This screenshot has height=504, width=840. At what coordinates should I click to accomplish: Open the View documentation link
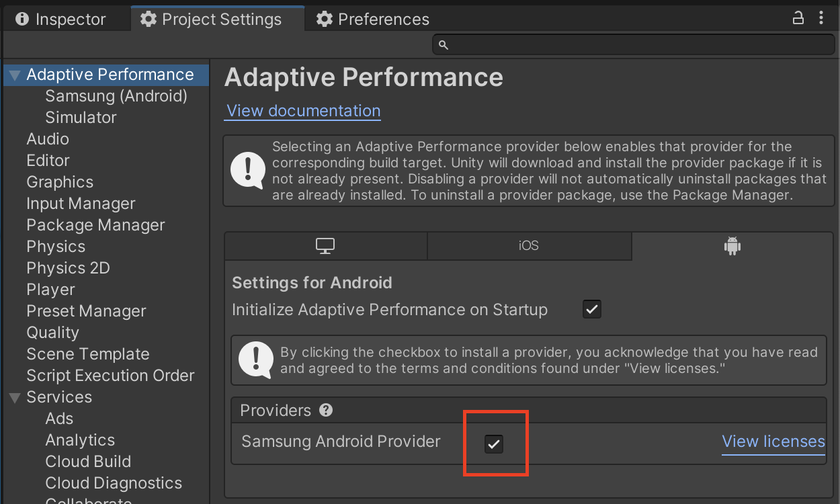(x=302, y=110)
